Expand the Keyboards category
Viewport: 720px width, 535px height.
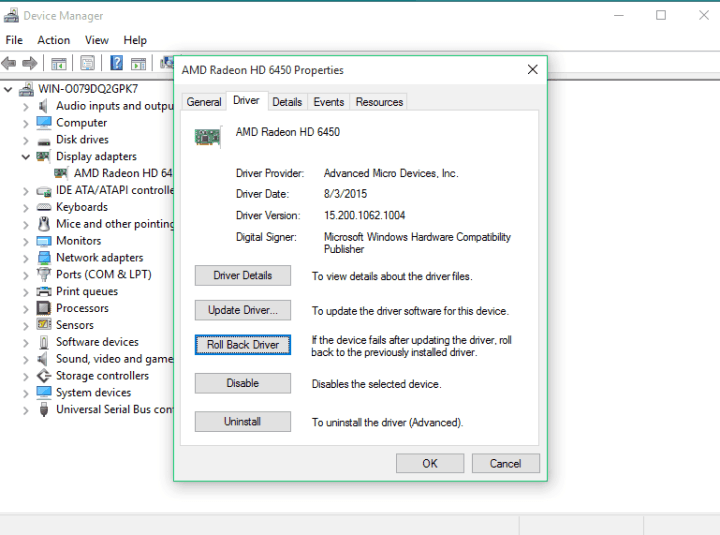[x=26, y=208]
